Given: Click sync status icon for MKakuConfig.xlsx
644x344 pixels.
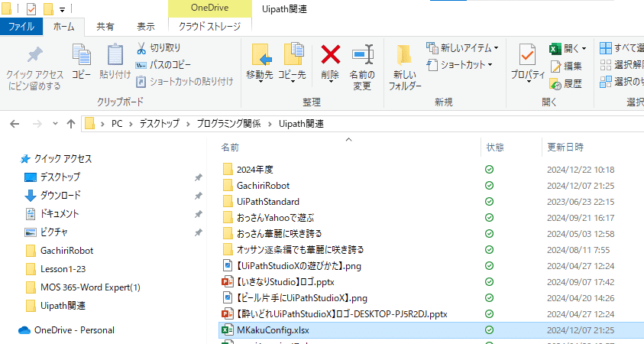Looking at the screenshot, I should 489,329.
